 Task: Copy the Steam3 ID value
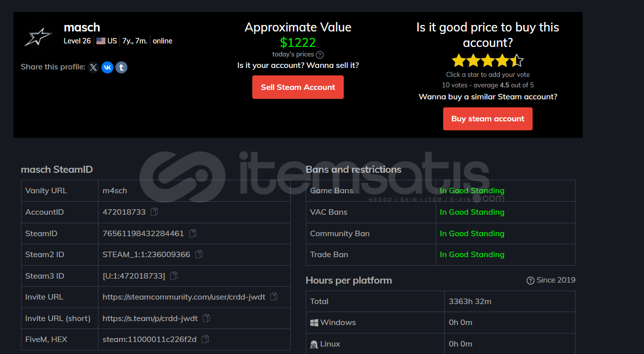[174, 276]
